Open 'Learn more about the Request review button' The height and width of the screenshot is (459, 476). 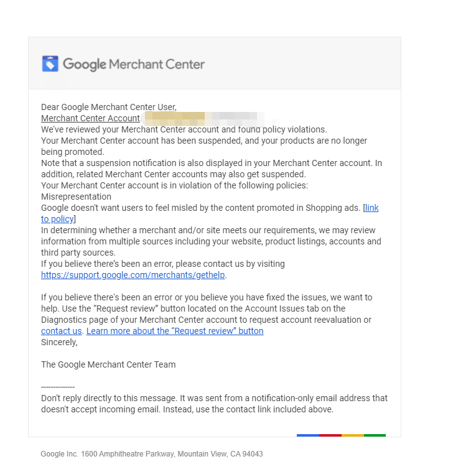tap(175, 331)
